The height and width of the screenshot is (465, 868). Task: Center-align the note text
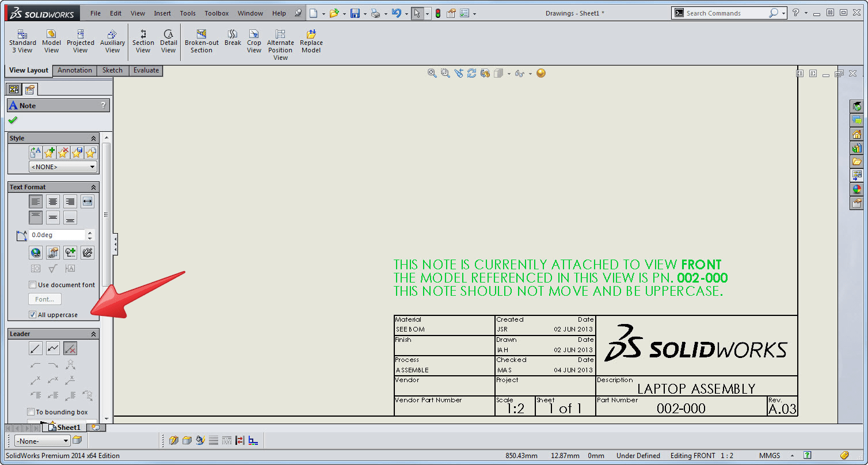[x=53, y=201]
